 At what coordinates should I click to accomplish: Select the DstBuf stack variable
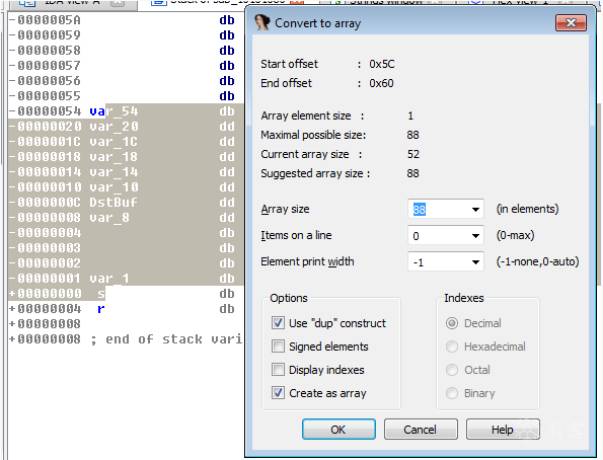[x=113, y=202]
